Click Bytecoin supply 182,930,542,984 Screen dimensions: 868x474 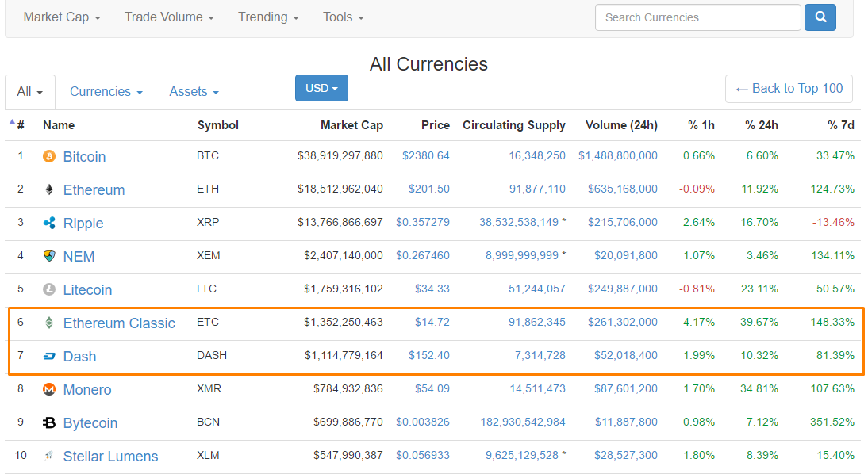click(523, 422)
